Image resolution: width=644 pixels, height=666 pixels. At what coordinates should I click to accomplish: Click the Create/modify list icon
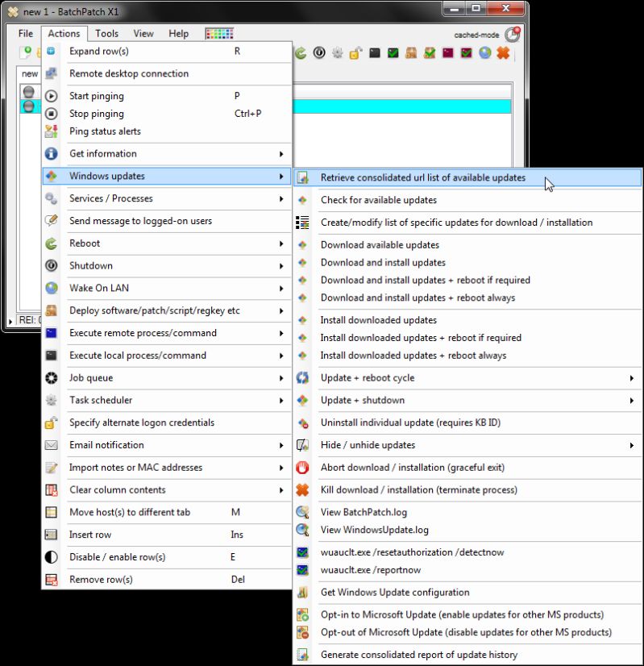tap(302, 223)
